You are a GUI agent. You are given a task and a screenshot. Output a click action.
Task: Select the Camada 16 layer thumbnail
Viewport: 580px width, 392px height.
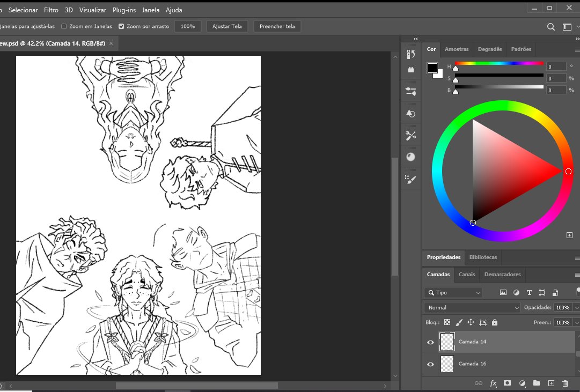[447, 364]
